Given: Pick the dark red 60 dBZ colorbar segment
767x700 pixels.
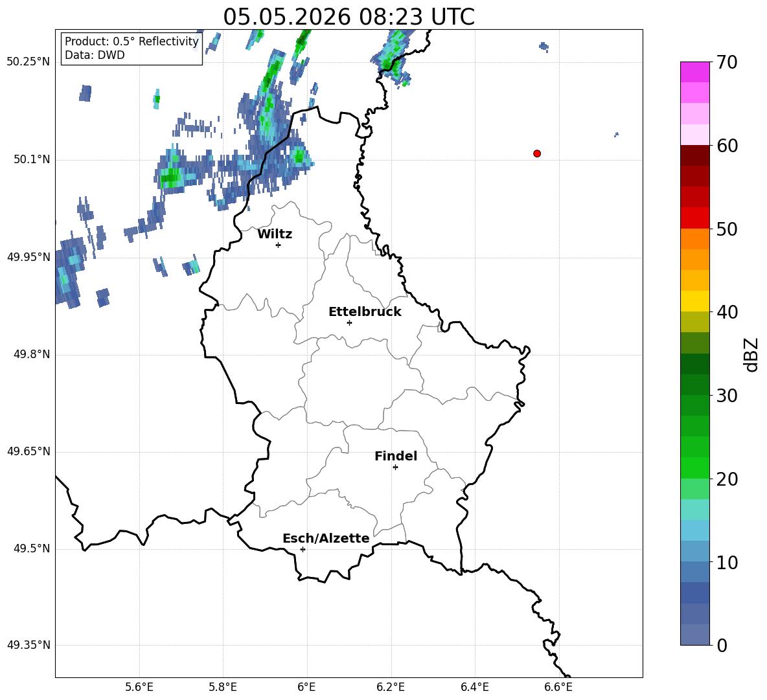Looking at the screenshot, I should click(x=694, y=155).
